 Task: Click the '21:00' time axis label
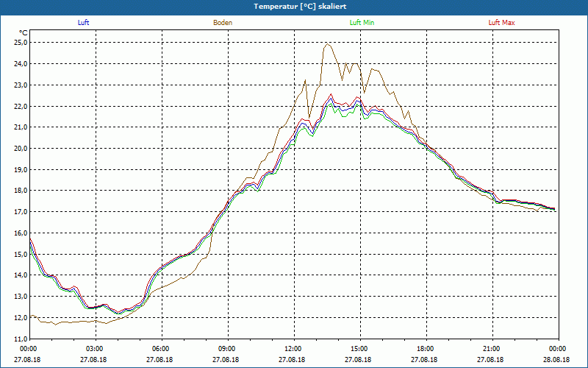click(492, 349)
